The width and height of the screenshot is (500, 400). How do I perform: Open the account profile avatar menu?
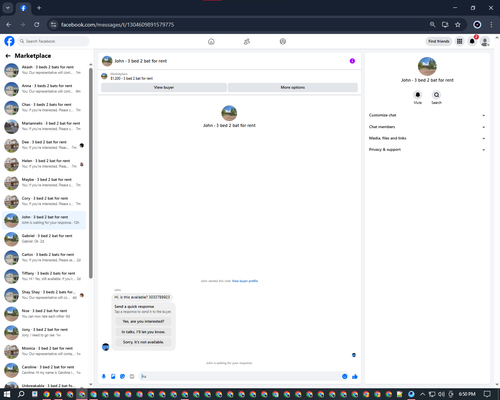click(x=485, y=41)
